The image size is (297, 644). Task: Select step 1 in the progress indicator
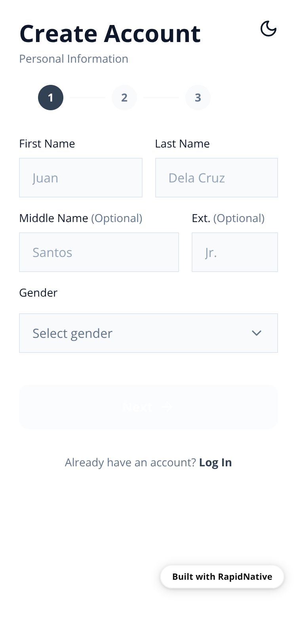click(51, 98)
